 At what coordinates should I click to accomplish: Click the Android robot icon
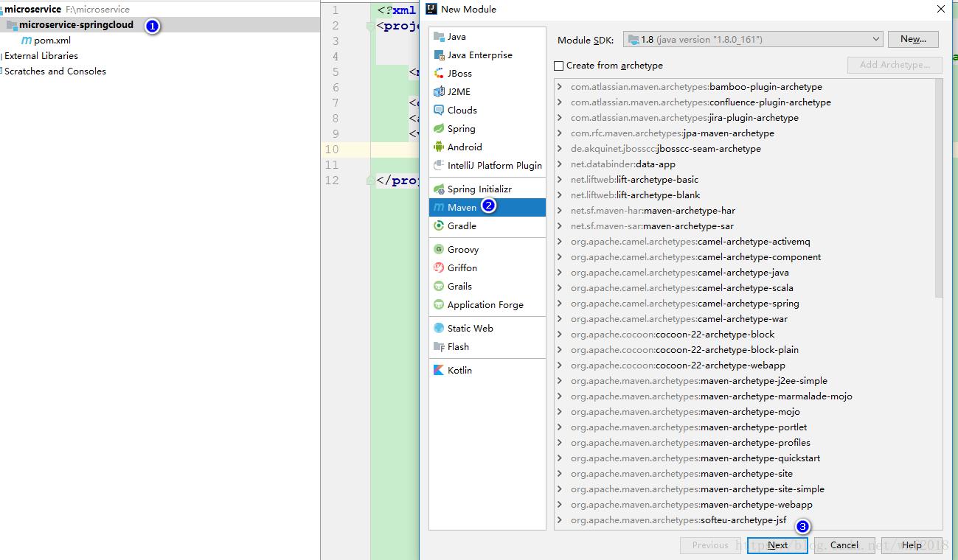(439, 147)
